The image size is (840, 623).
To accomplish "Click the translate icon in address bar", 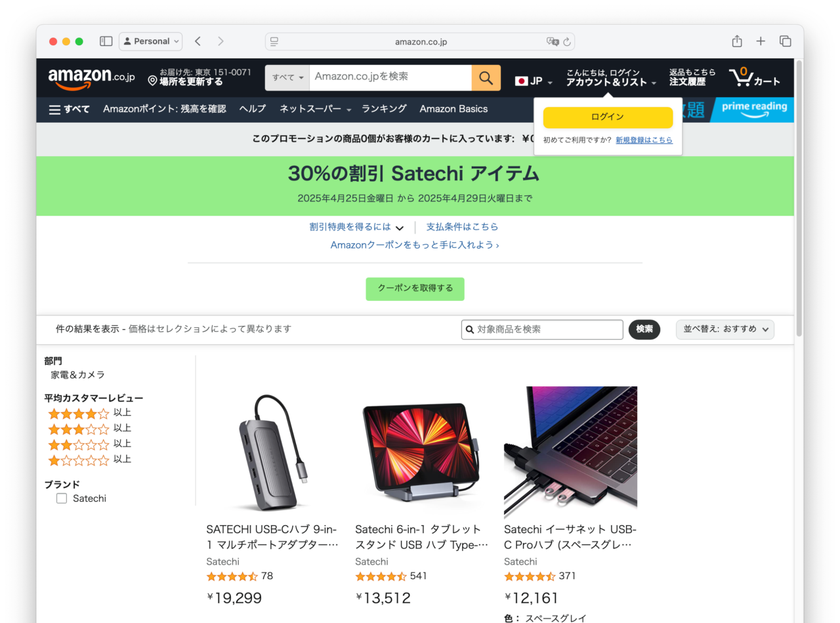I will (x=553, y=42).
